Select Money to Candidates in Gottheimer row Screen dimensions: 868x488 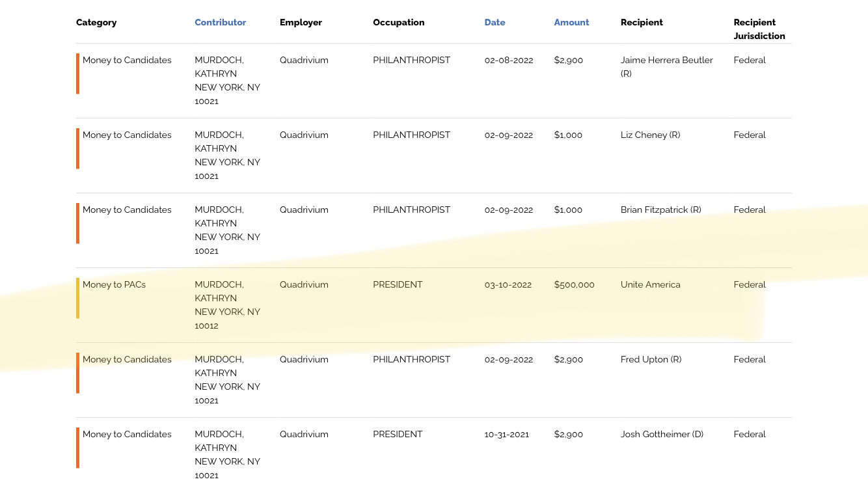pyautogui.click(x=127, y=434)
